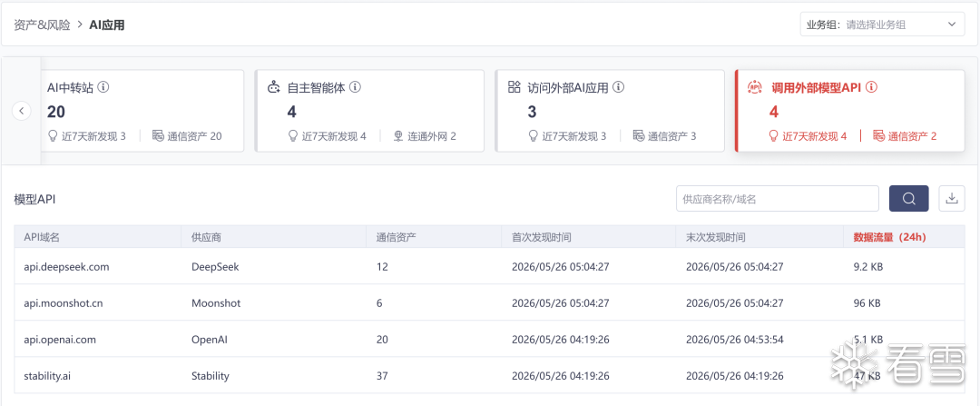This screenshot has height=406, width=980.
Task: Click the Moonshot supplier cell
Action: [216, 302]
